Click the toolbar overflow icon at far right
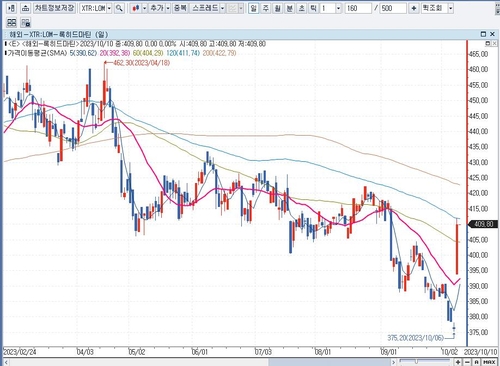 [x=498, y=8]
